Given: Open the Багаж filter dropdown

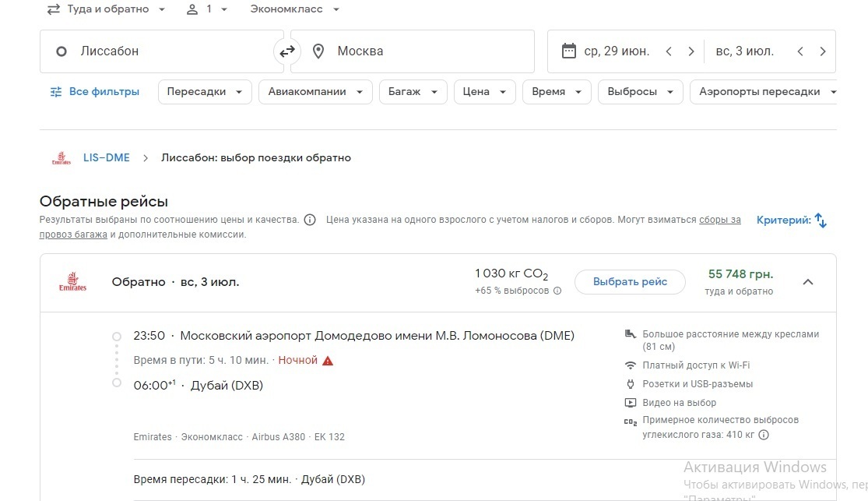Looking at the screenshot, I should [413, 92].
